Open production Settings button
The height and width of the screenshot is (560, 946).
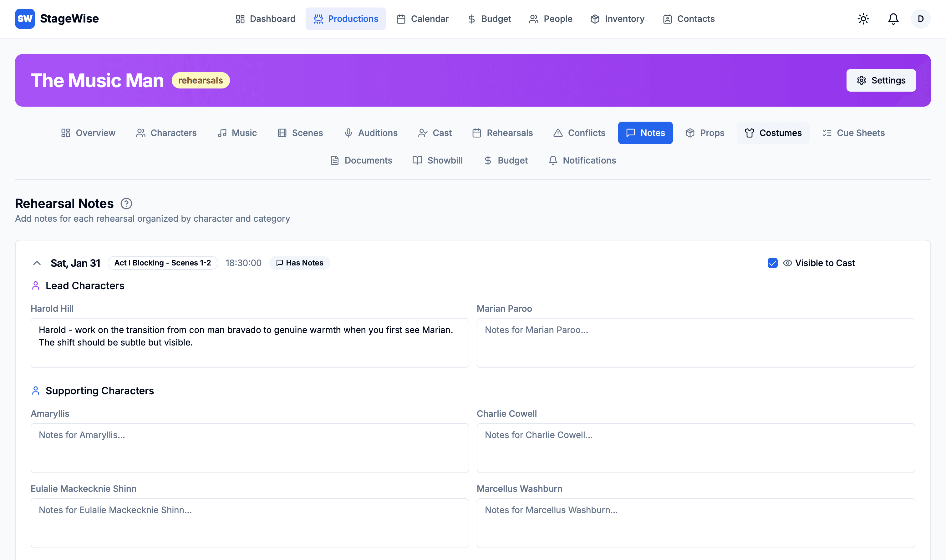pos(880,80)
